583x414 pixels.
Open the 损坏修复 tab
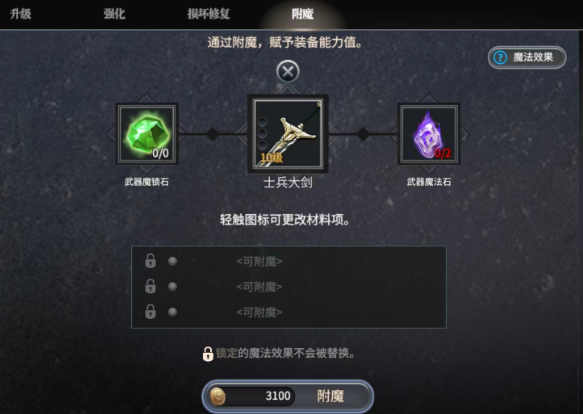(208, 14)
